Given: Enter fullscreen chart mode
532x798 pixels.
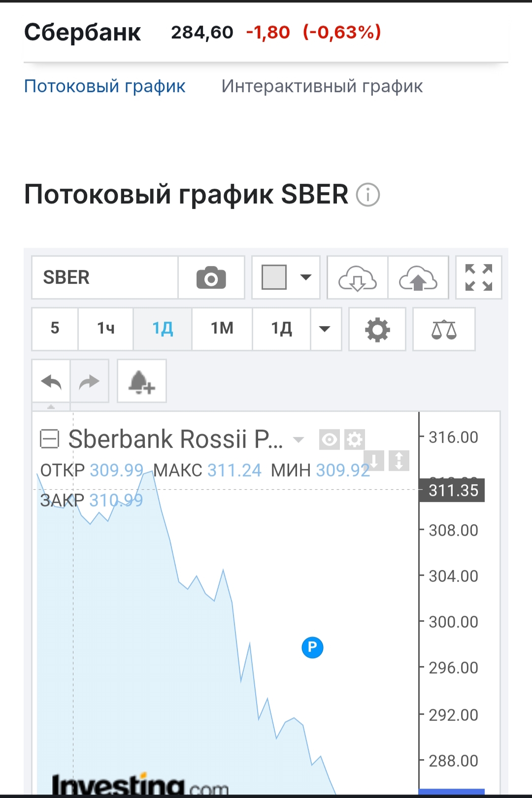Looking at the screenshot, I should (x=479, y=278).
